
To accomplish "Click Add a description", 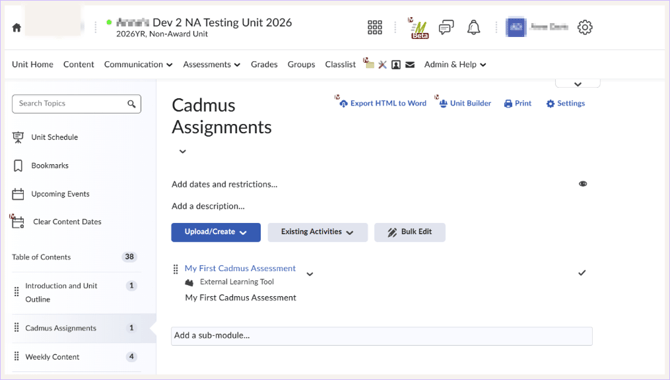I will (x=208, y=206).
